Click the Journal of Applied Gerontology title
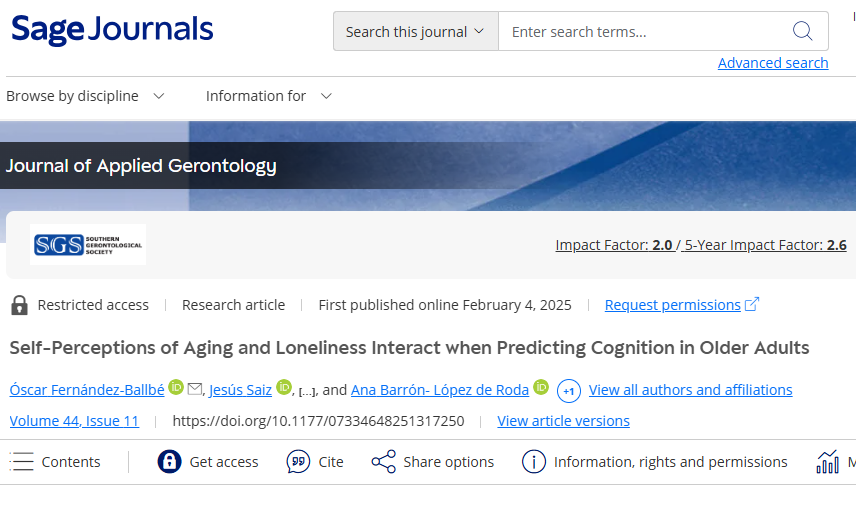Image resolution: width=856 pixels, height=511 pixels. click(141, 166)
